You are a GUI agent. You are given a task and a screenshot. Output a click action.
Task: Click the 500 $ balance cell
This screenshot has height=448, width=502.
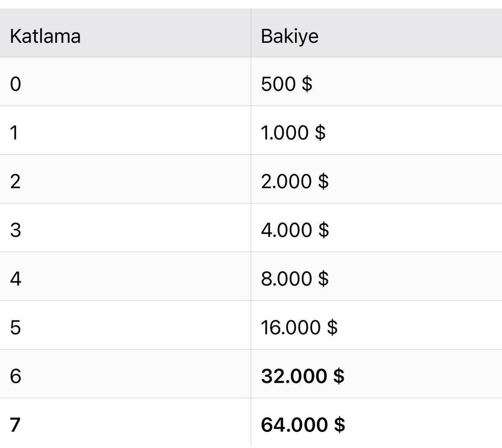[376, 82]
